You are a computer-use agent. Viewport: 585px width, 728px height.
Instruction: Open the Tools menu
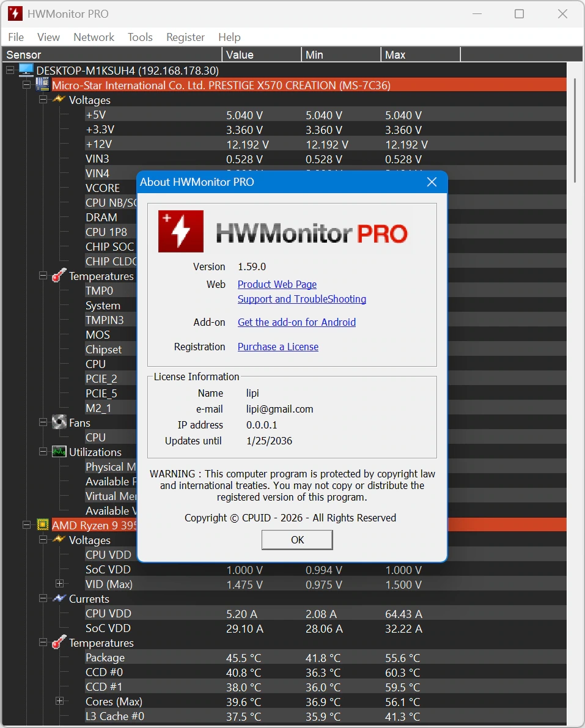(x=140, y=37)
